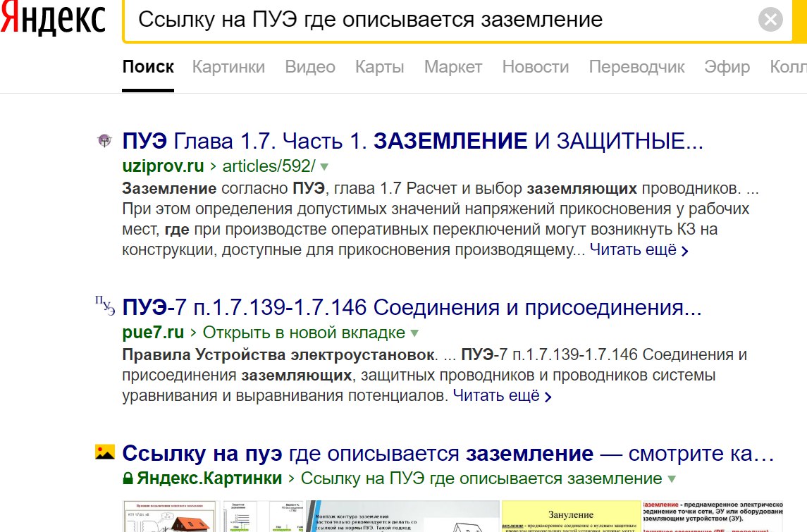The image size is (807, 532).
Task: Click the Яндекс logo
Action: pyautogui.click(x=53, y=19)
